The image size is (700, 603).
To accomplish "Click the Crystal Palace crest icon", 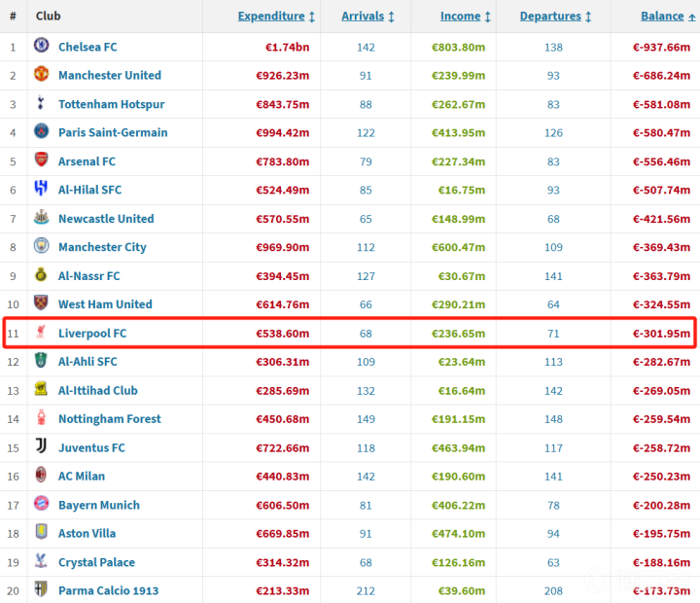I will [x=42, y=560].
